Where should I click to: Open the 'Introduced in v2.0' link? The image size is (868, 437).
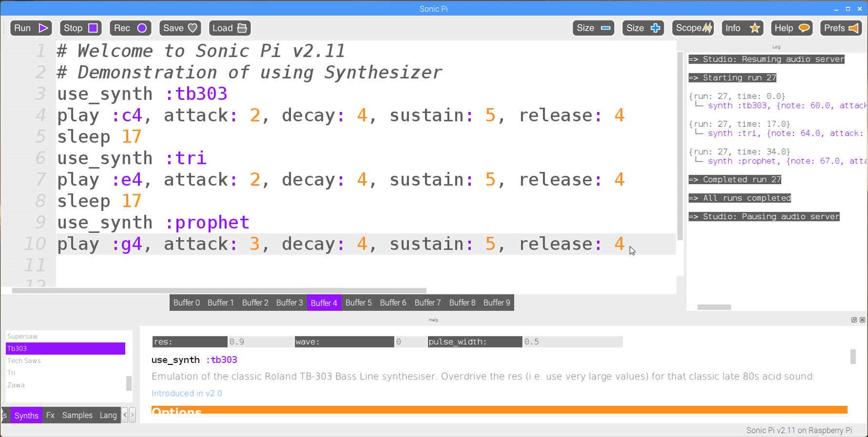coord(187,393)
